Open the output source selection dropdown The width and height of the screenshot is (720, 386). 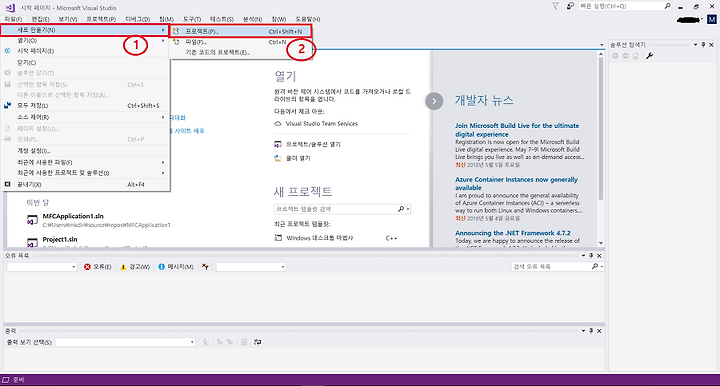click(125, 342)
